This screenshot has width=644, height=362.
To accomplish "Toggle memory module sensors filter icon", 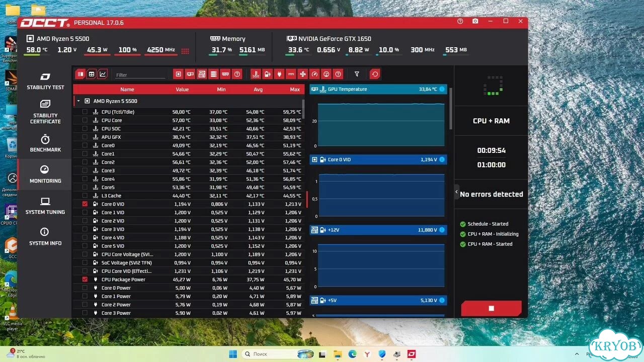I will pyautogui.click(x=225, y=74).
